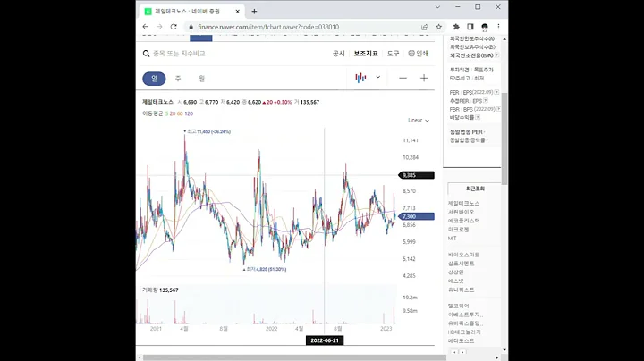Click the 2022-06-21 date marker
This screenshot has width=644, height=361.
click(x=325, y=340)
